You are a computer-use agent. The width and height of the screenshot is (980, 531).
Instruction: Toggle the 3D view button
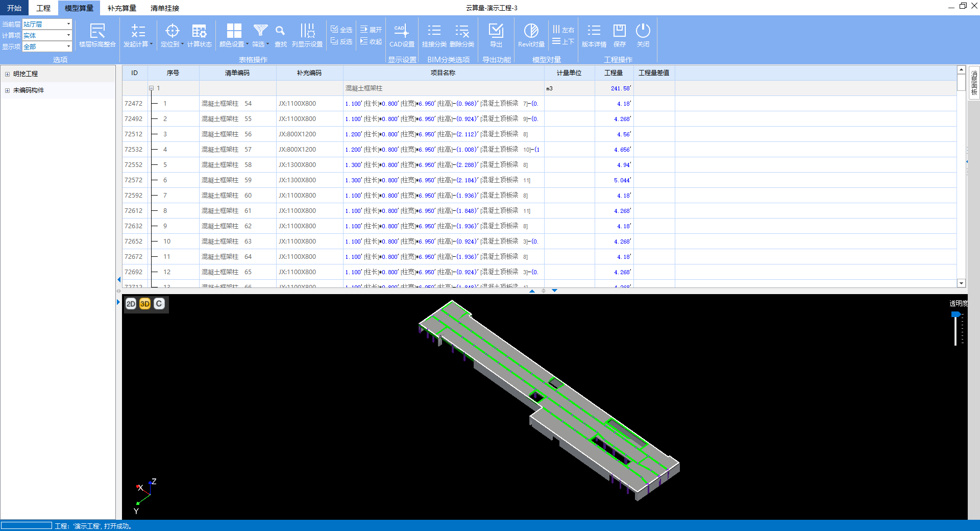145,304
